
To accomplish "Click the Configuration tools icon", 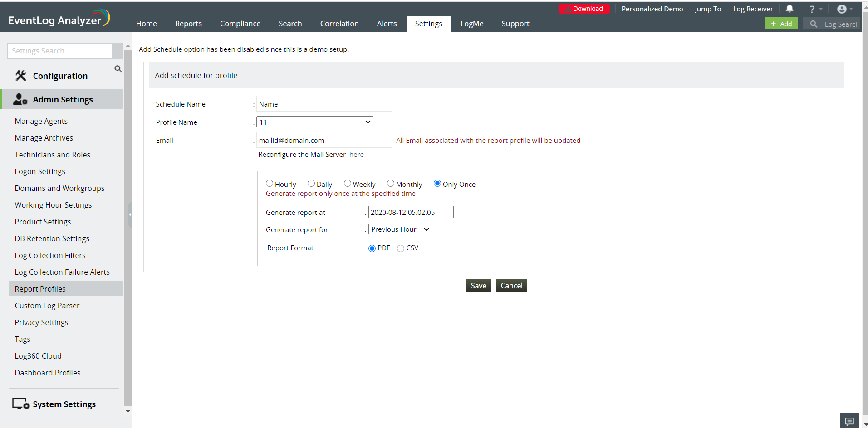I will coord(21,76).
